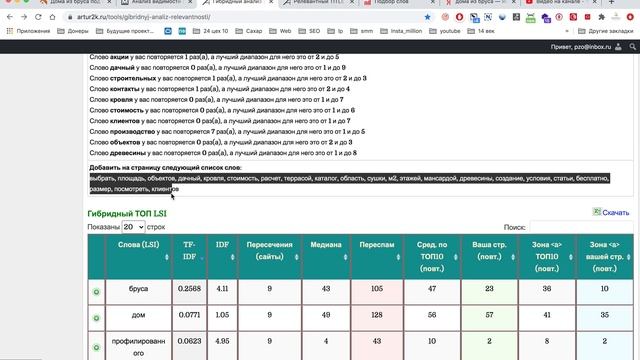Sort table by Переспам column
This screenshot has width=640, height=360.
click(x=377, y=256)
